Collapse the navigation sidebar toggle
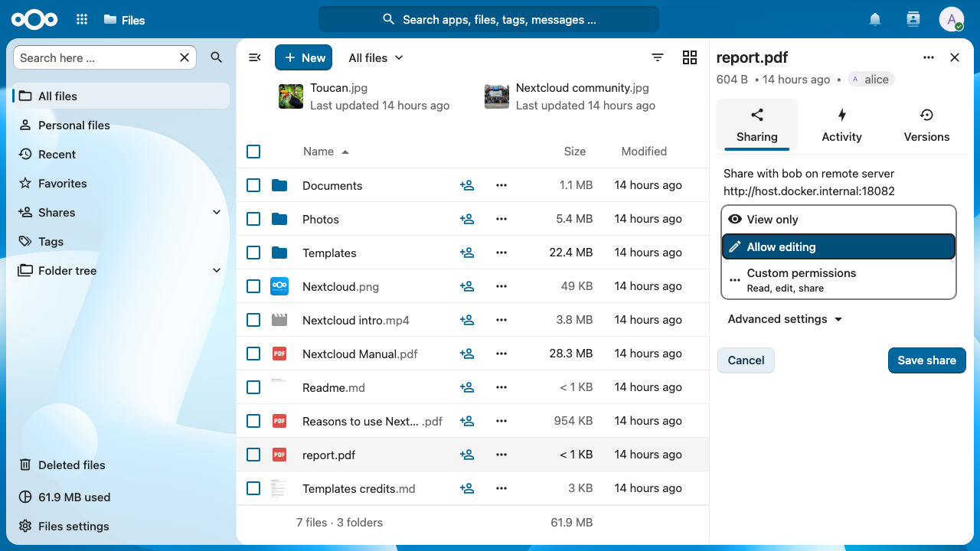This screenshot has height=551, width=980. point(255,57)
